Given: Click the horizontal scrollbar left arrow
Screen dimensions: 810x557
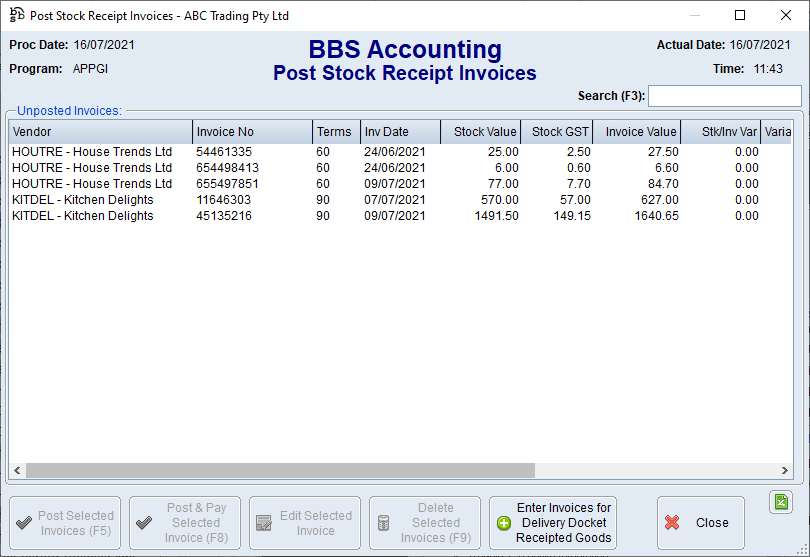Looking at the screenshot, I should 17,471.
